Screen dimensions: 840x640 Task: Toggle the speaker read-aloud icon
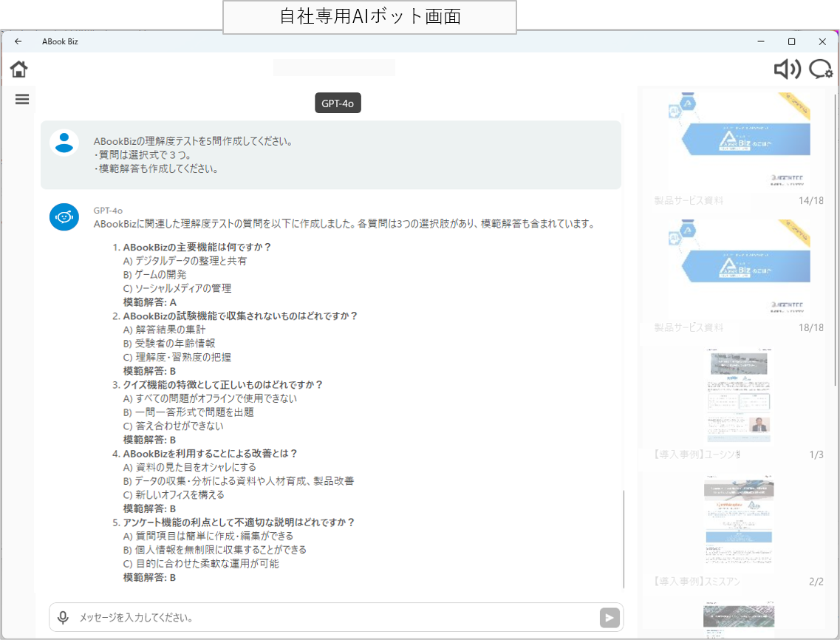pos(788,69)
